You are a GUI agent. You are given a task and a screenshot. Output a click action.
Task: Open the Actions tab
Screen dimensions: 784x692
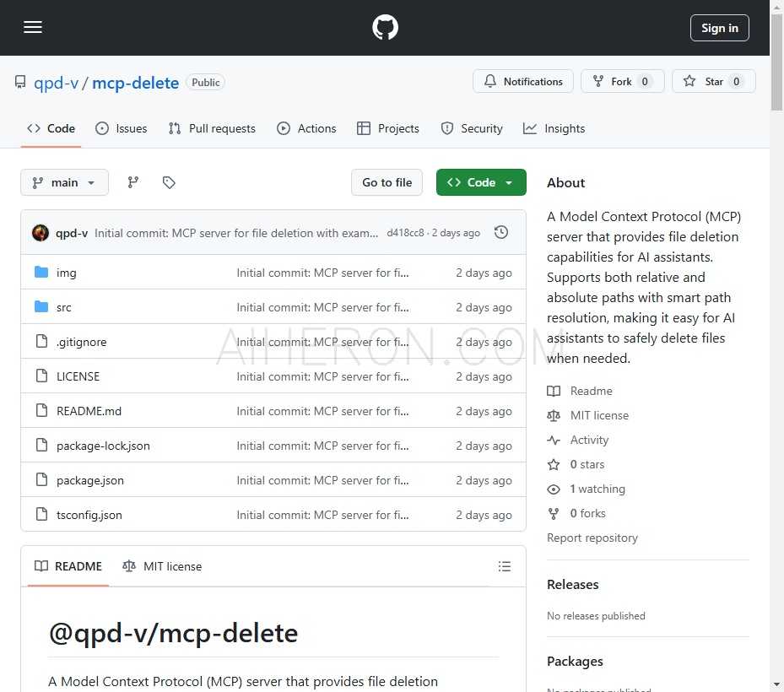point(306,128)
